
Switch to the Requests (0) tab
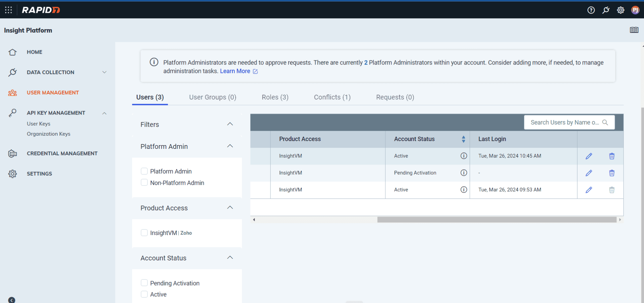(x=395, y=97)
